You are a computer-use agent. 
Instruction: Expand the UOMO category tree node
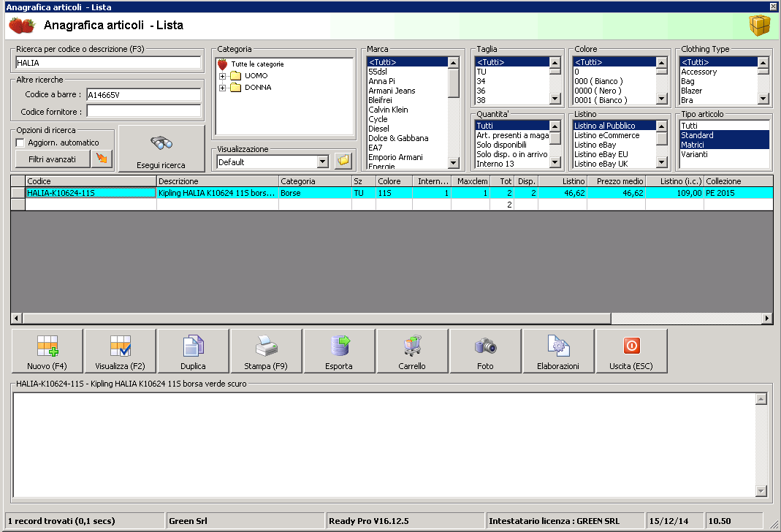[x=223, y=76]
